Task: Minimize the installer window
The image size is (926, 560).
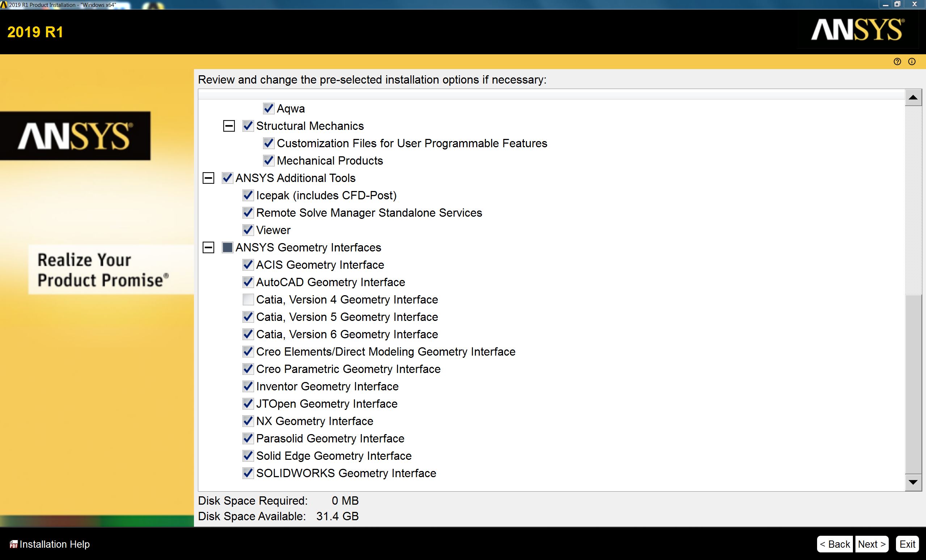Action: [885, 5]
